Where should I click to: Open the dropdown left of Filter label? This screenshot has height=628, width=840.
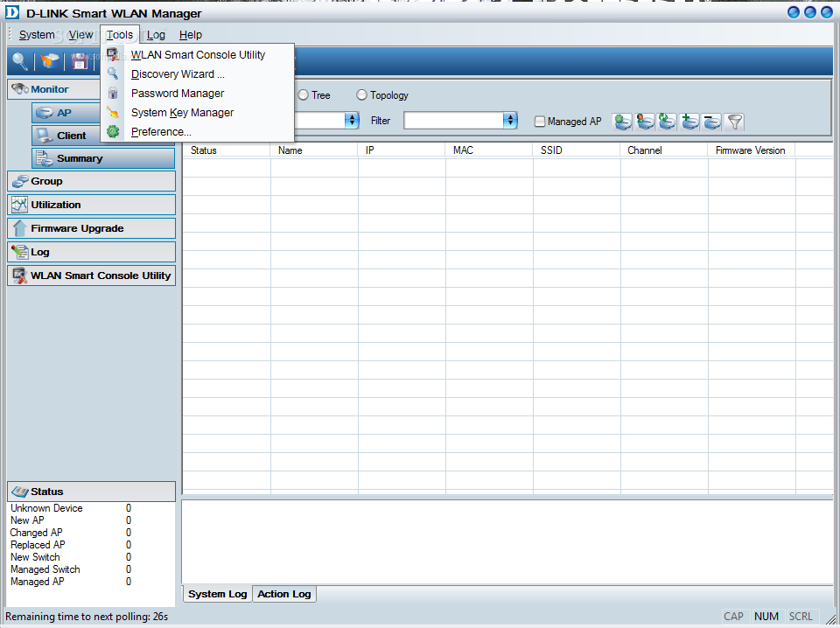352,121
